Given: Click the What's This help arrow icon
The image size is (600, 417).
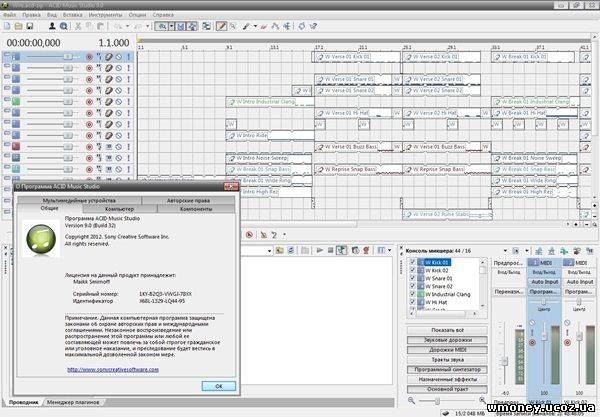Looking at the screenshot, I should pos(313,26).
